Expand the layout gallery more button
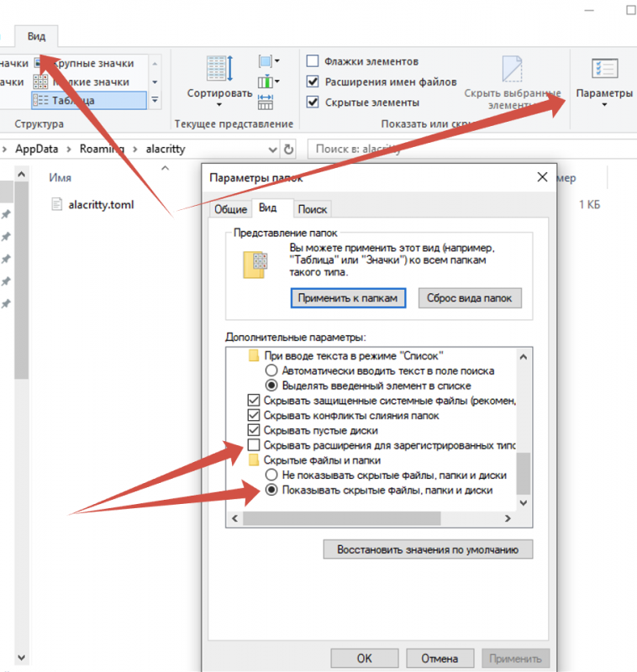Screen dimensions: 637x672 [155, 100]
